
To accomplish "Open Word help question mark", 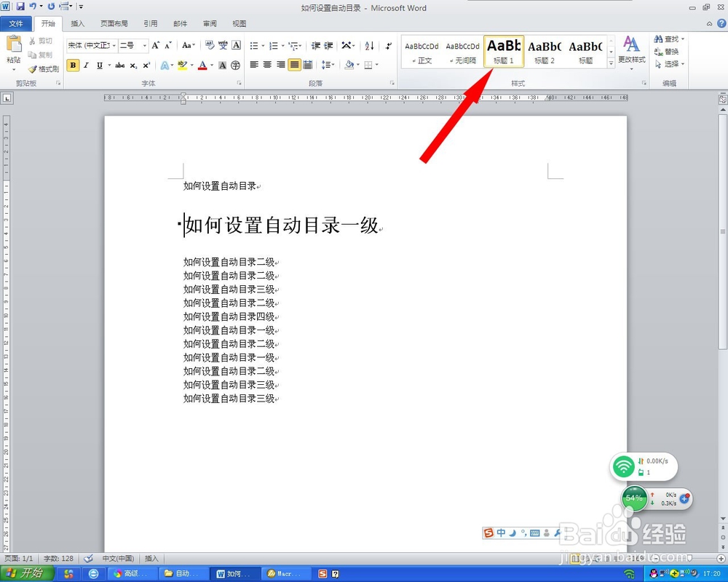I will tap(722, 23).
